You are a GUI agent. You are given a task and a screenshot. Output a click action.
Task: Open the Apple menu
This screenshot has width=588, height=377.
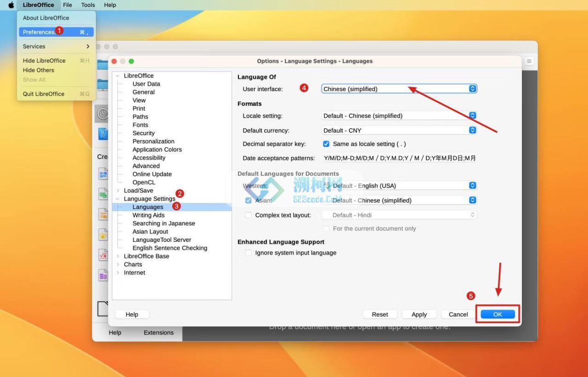(x=11, y=5)
